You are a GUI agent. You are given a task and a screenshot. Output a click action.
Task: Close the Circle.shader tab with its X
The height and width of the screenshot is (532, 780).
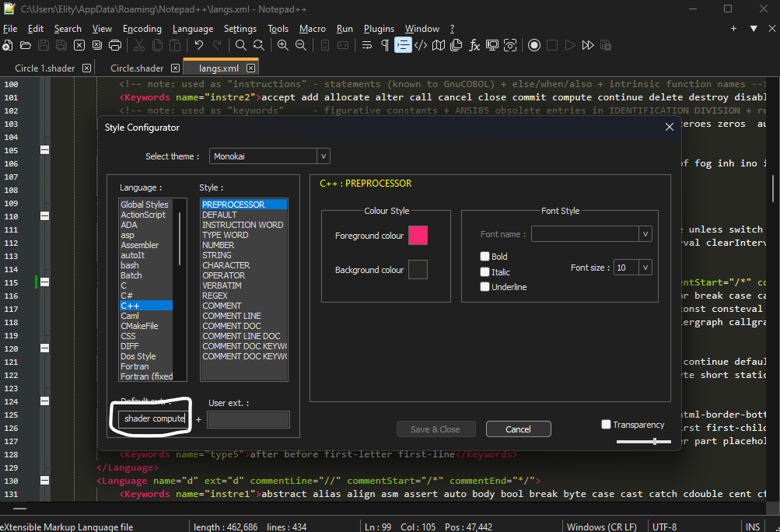click(x=175, y=68)
